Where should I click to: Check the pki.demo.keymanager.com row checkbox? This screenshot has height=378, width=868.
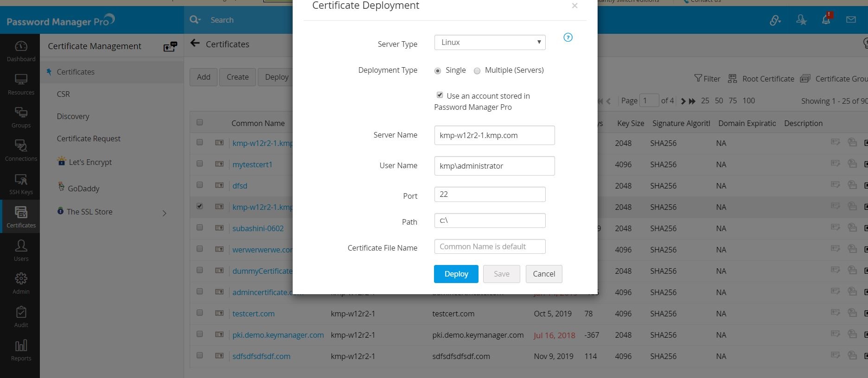[200, 334]
